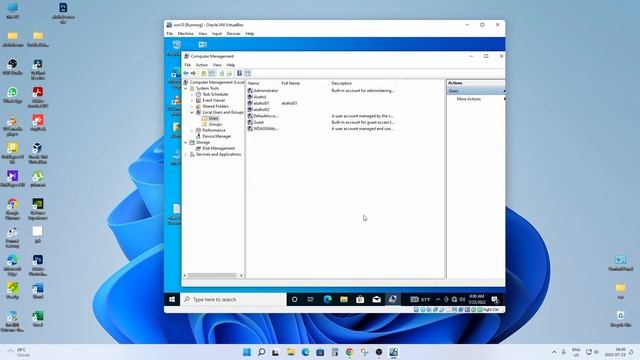The width and height of the screenshot is (640, 360).
Task: Click the Up one level toolbar icon
Action: 204,73
